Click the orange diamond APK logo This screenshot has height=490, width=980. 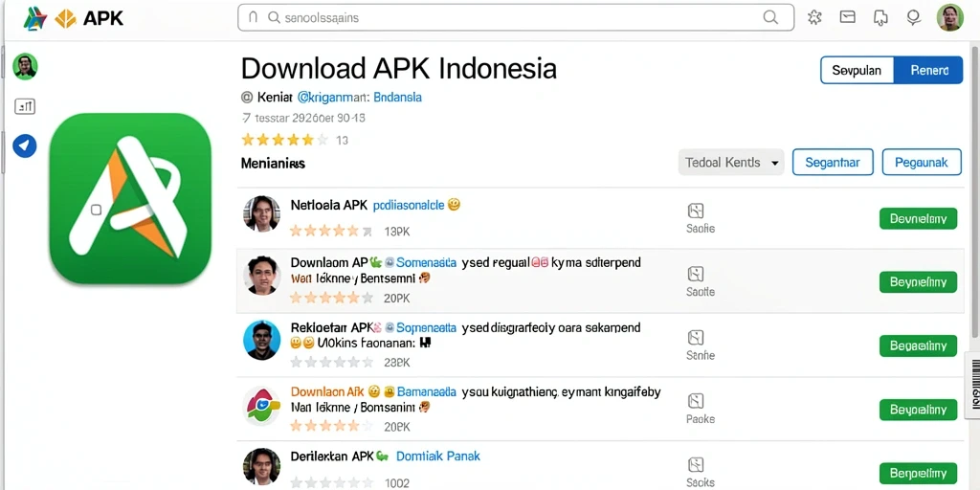[66, 19]
